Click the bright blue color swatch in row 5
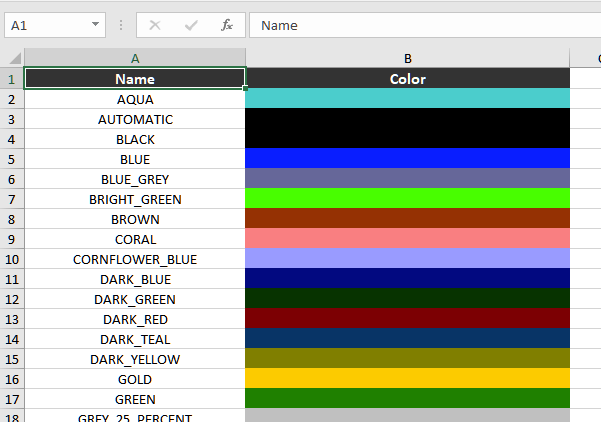Image resolution: width=601 pixels, height=422 pixels. click(x=407, y=158)
